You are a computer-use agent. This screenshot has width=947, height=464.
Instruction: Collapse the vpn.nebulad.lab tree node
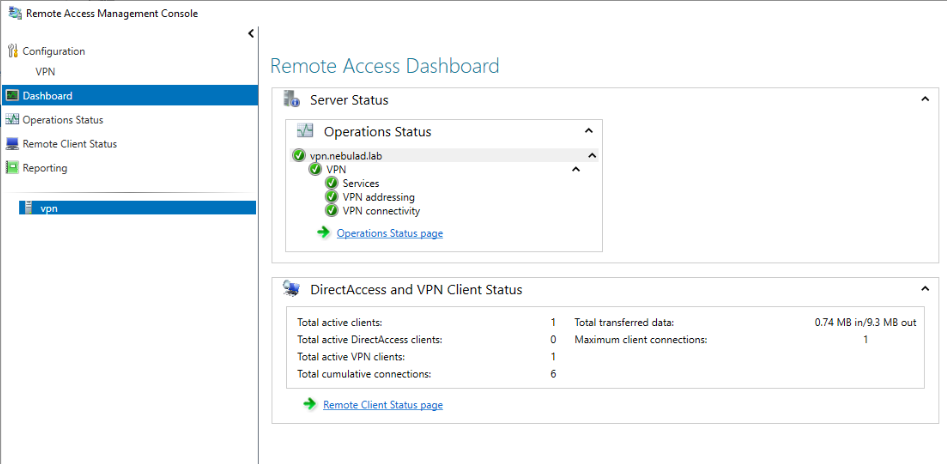click(x=592, y=155)
